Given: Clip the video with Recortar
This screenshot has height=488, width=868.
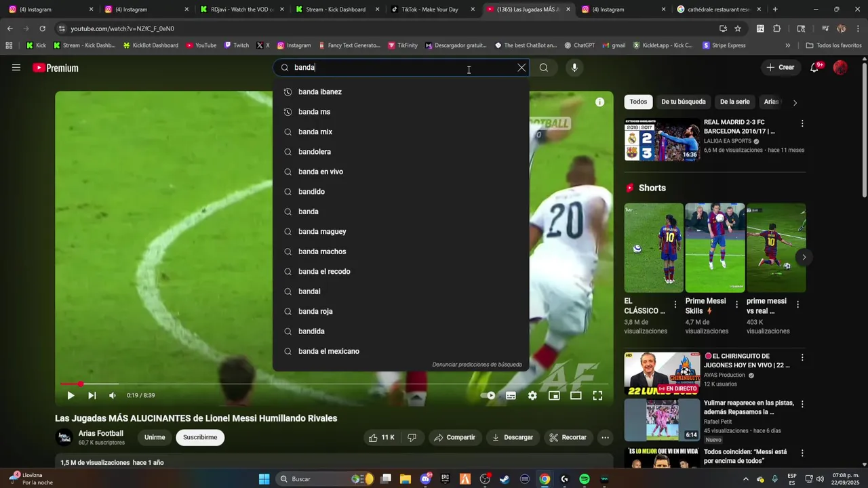Looking at the screenshot, I should pyautogui.click(x=568, y=438).
